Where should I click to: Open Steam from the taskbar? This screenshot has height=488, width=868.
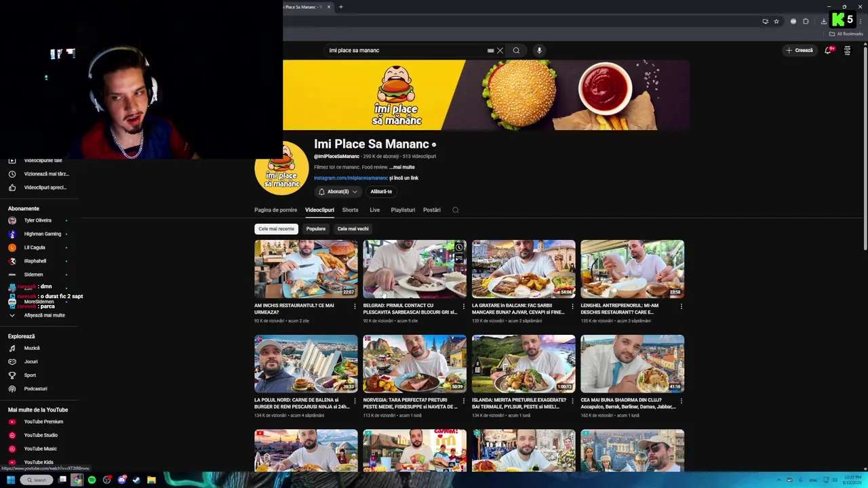click(136, 480)
